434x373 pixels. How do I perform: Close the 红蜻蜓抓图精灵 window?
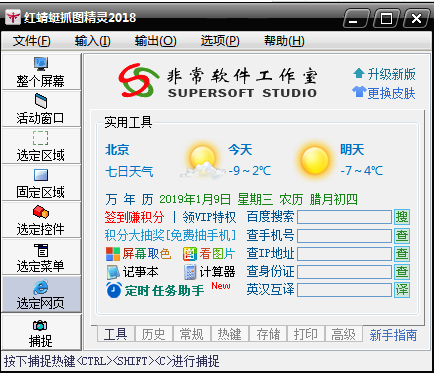coord(416,18)
